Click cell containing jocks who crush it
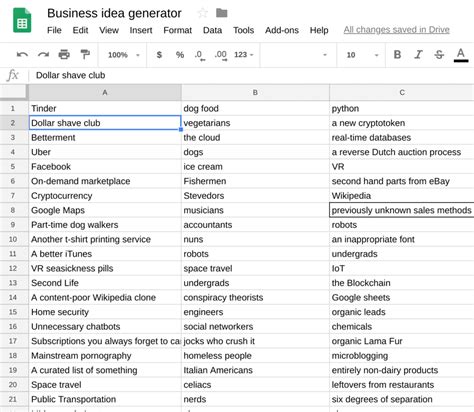Viewport: 474px width, 412px height. pos(255,341)
